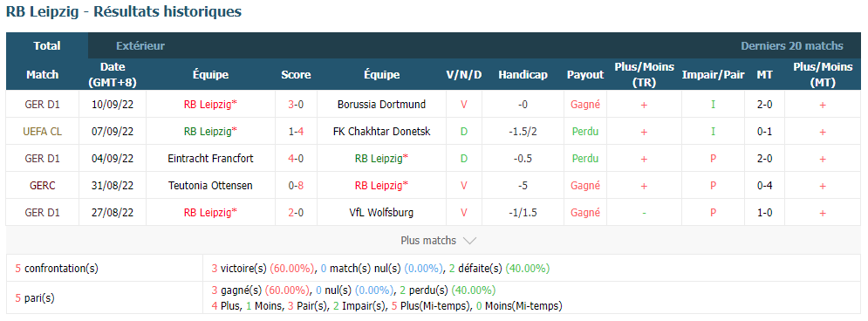Click the 1-4 Chakhtar Donetsk score
This screenshot has height=321, width=868.
(296, 131)
